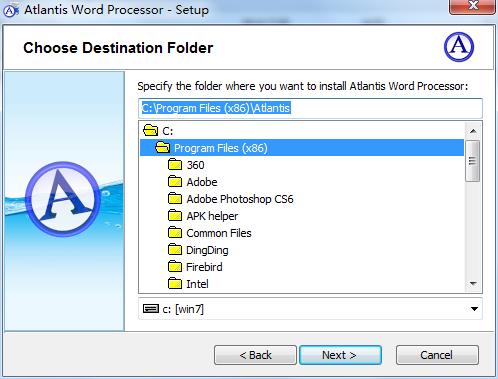Select the "Firebird" folder name
Image resolution: width=498 pixels, height=379 pixels.
[204, 267]
